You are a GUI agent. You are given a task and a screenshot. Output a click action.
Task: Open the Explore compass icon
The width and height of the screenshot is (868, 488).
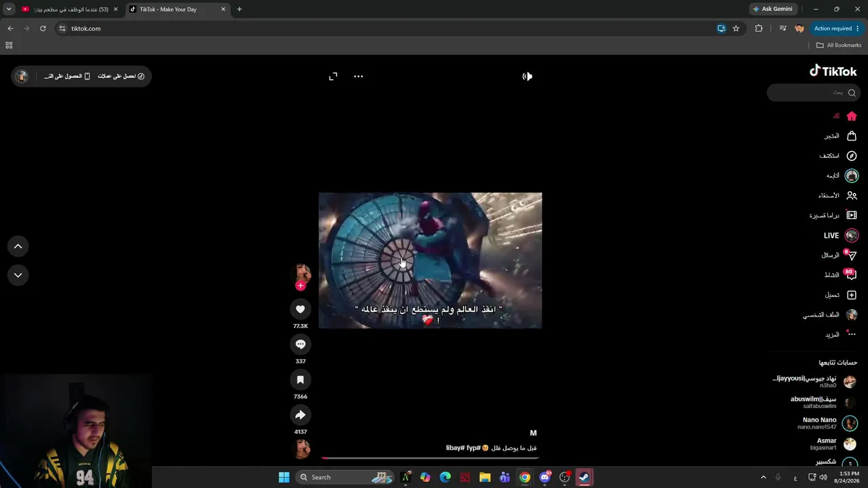pyautogui.click(x=852, y=156)
